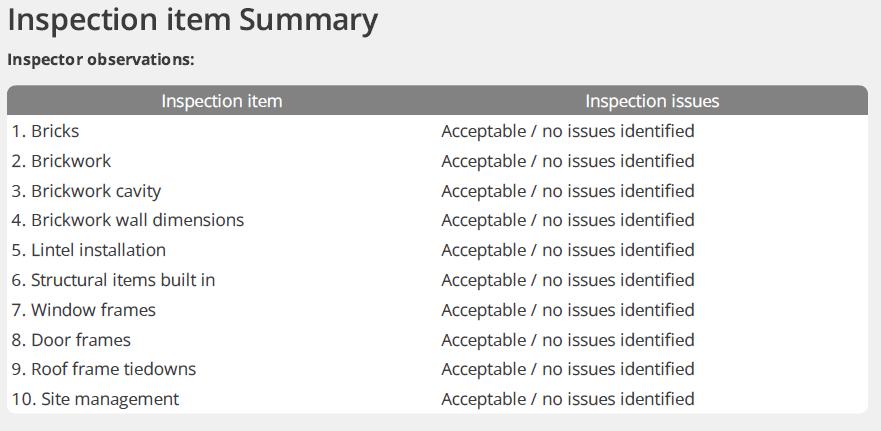
Task: Select 6. Structural items built in
Action: (x=113, y=280)
